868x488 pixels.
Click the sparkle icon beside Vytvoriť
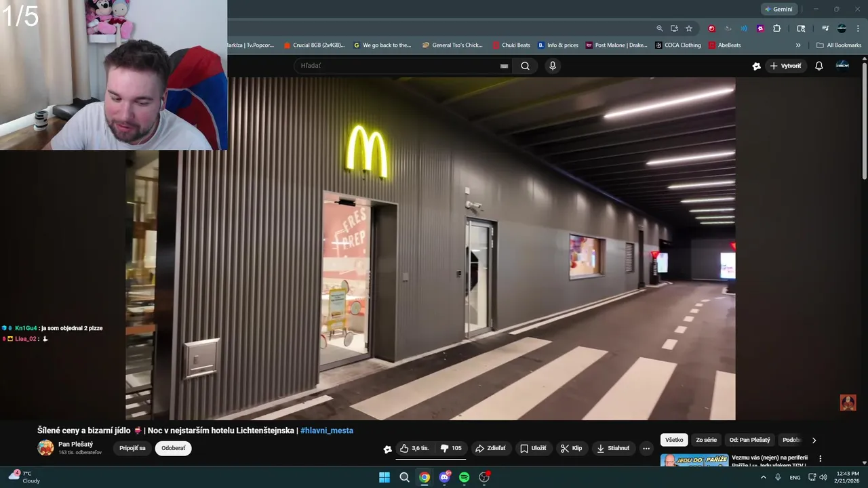click(x=757, y=66)
